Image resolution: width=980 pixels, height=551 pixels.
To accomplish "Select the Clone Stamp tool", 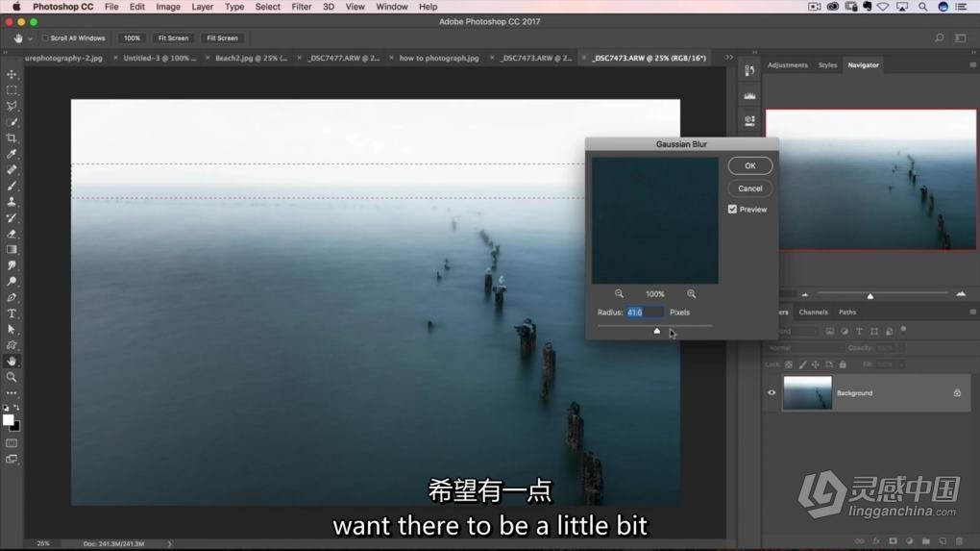I will click(12, 201).
